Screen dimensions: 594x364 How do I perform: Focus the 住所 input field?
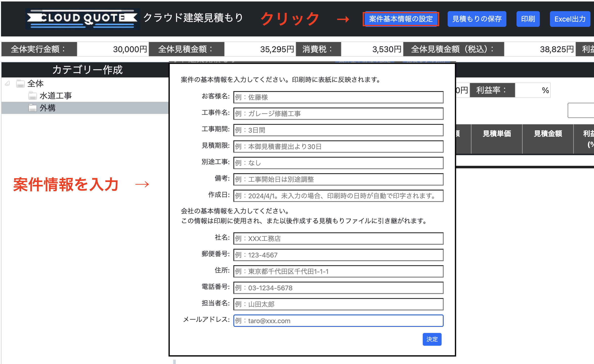pos(338,271)
